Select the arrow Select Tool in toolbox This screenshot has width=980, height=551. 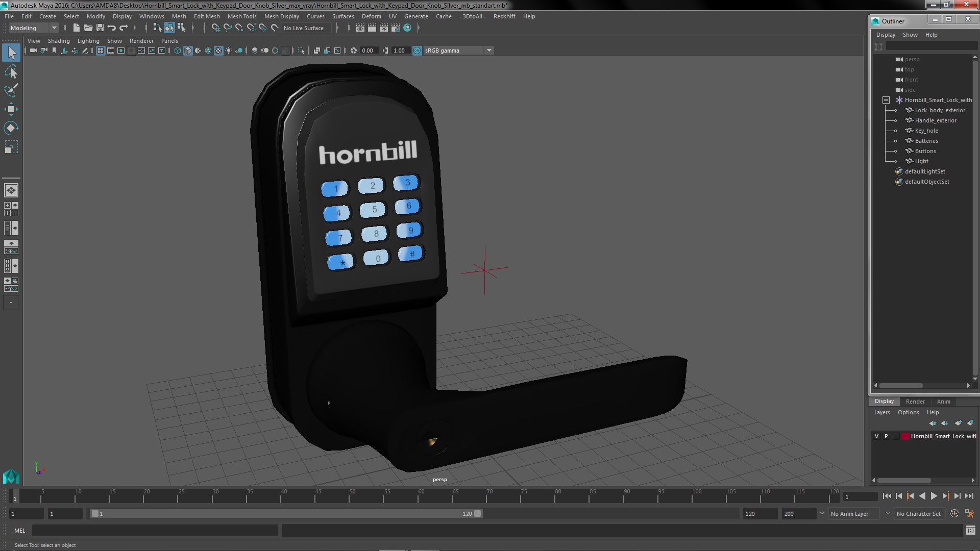(x=11, y=53)
